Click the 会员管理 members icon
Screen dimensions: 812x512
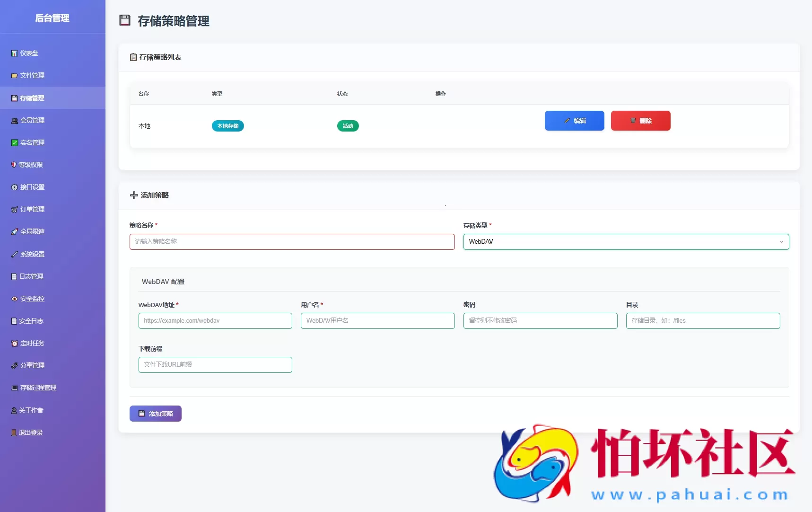pos(14,120)
